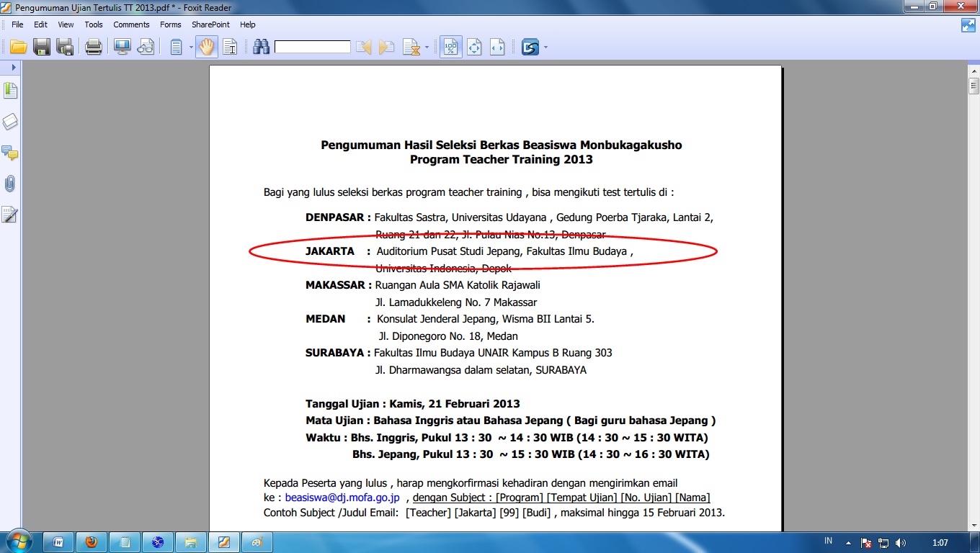The height and width of the screenshot is (553, 980).
Task: Click the Fit Width icon
Action: click(497, 48)
